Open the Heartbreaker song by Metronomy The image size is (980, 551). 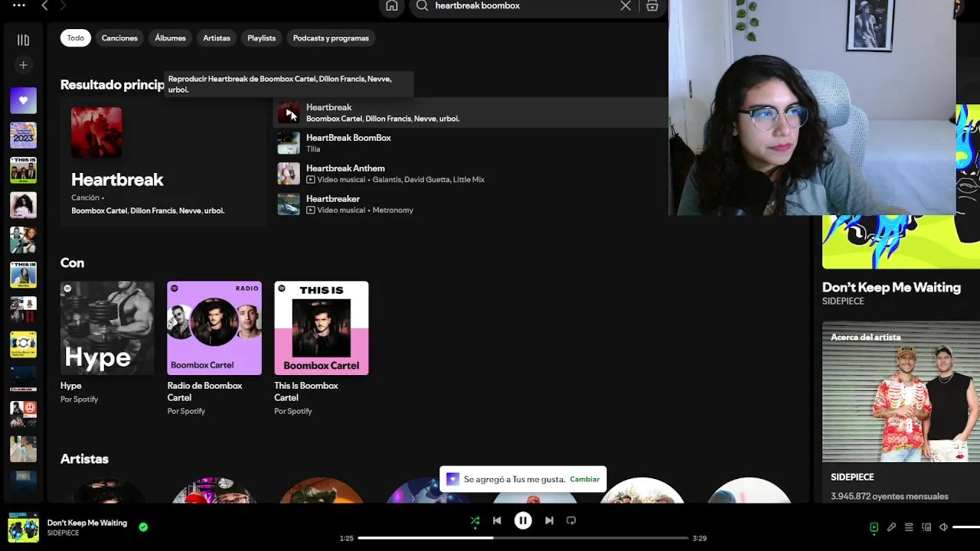[x=332, y=199]
